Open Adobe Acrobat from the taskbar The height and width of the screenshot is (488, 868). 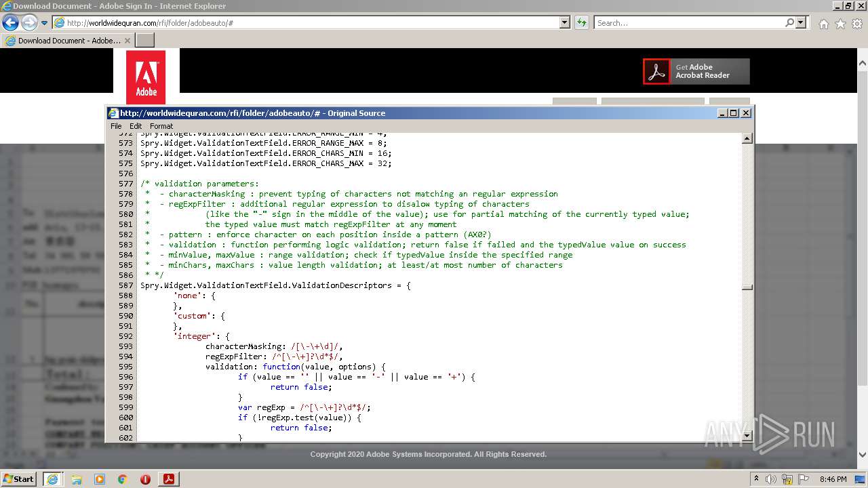(x=168, y=479)
